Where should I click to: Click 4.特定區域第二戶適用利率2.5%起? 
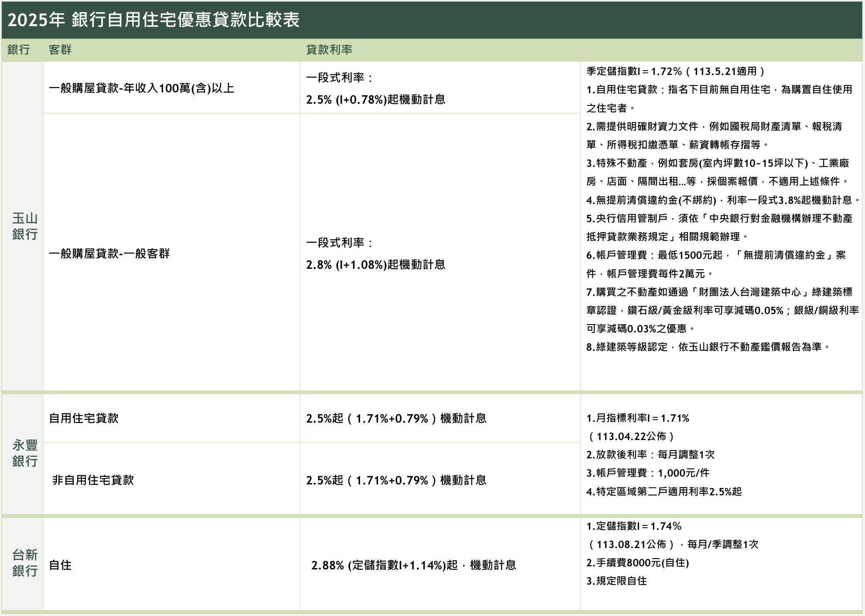pyautogui.click(x=664, y=492)
